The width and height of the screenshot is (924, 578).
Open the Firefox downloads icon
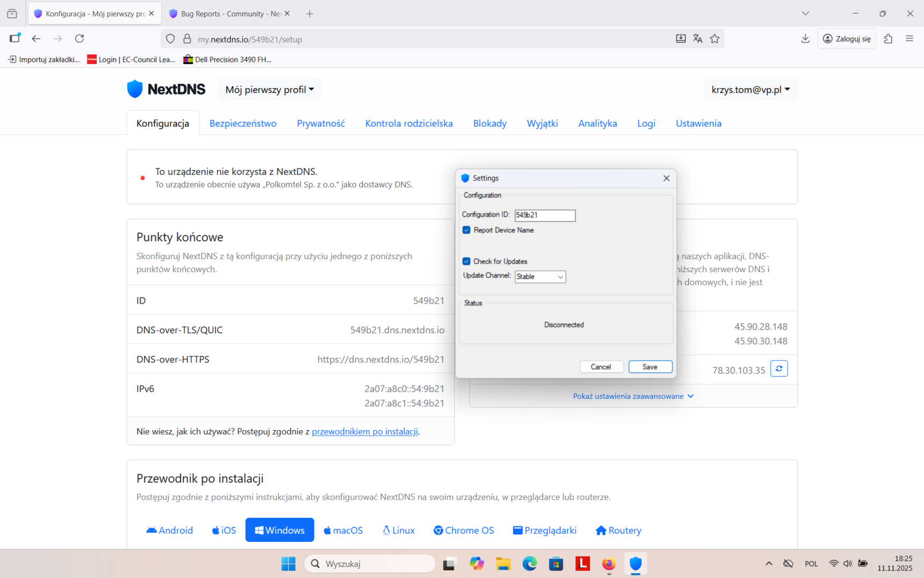point(805,39)
